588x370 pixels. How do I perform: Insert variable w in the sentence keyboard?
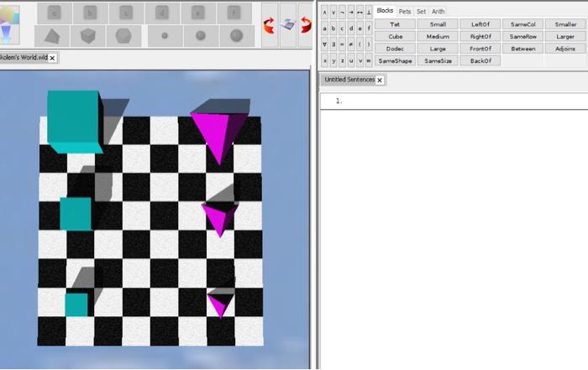click(x=369, y=60)
